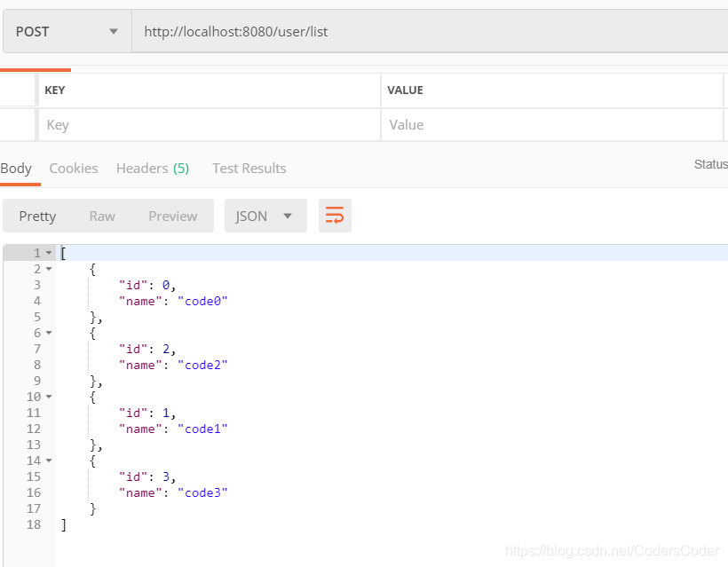Viewport: 728px width, 567px height.
Task: Click the "id": 3 line
Action: pos(147,476)
